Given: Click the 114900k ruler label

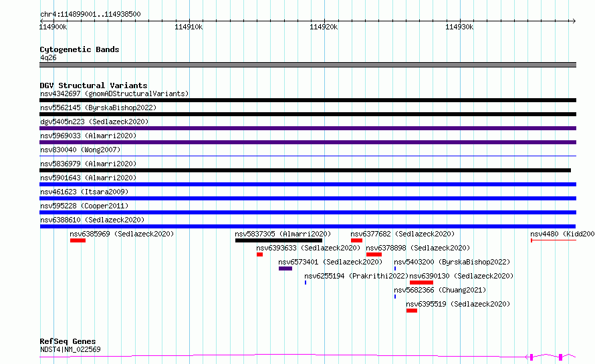Looking at the screenshot, I should click(53, 27).
